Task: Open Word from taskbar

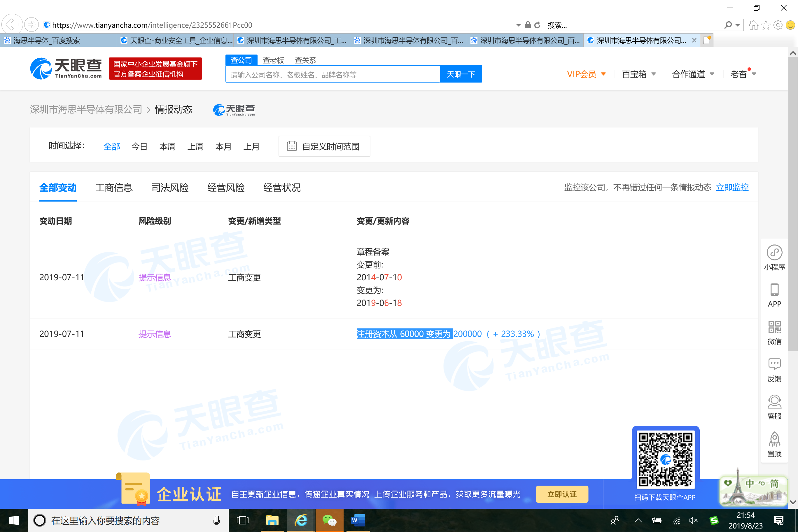Action: [x=358, y=520]
